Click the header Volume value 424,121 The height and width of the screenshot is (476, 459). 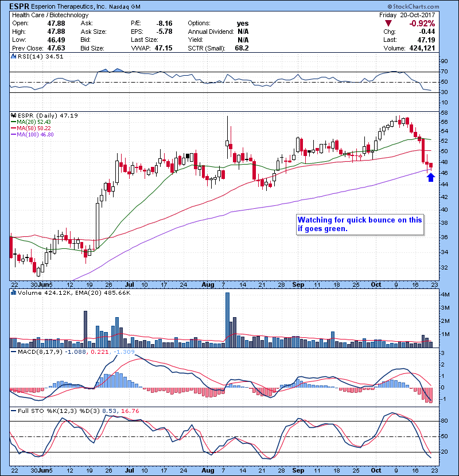pyautogui.click(x=422, y=48)
